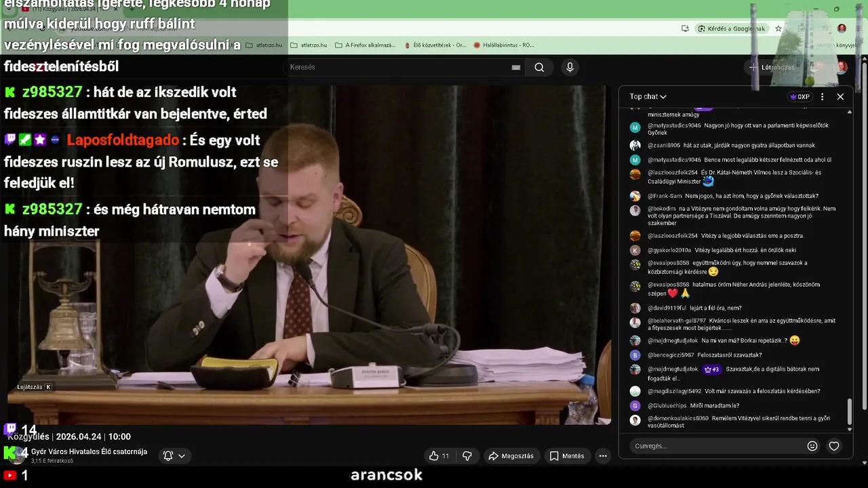868x488 pixels.
Task: Click the @bokodim avatar in chat
Action: (x=635, y=210)
